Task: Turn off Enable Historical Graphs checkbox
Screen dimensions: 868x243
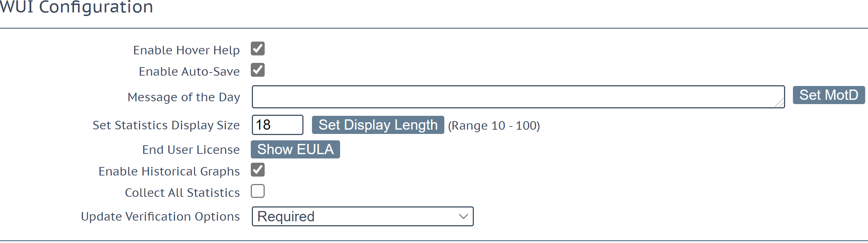Action: [258, 170]
